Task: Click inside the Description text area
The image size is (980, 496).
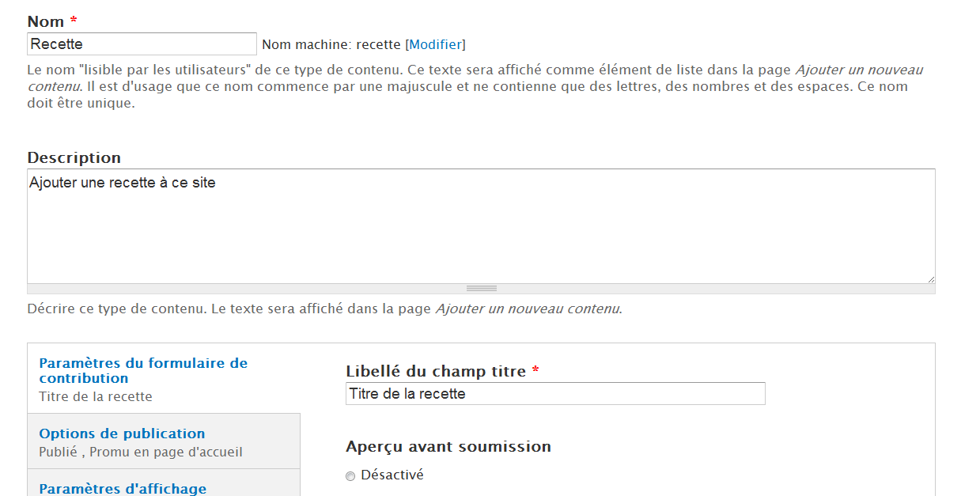Action: pyautogui.click(x=481, y=225)
